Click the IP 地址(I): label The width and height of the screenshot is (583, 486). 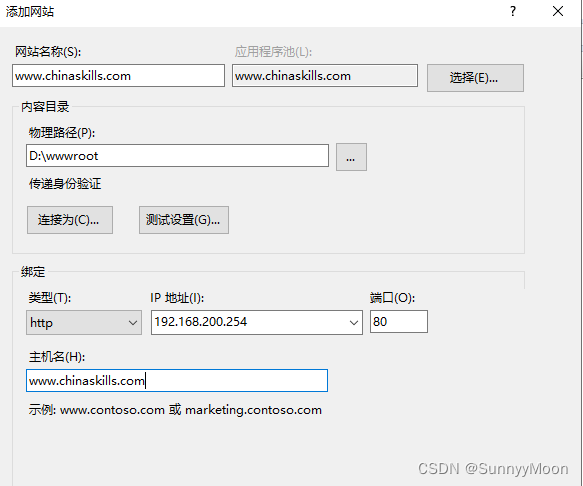point(177,298)
